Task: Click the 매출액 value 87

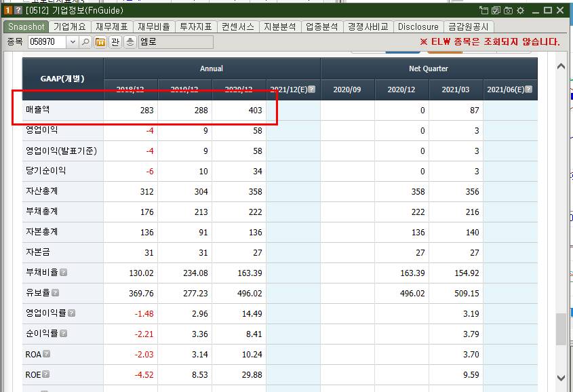Action: pyautogui.click(x=474, y=111)
